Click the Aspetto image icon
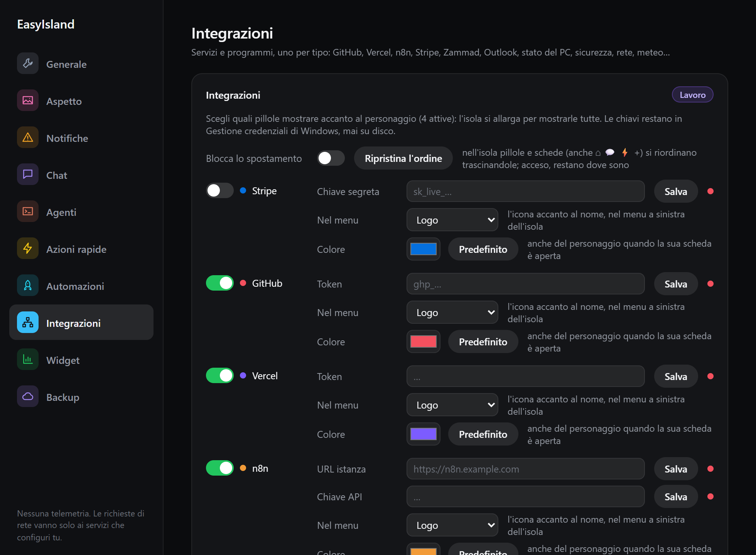The image size is (756, 555). pyautogui.click(x=28, y=100)
